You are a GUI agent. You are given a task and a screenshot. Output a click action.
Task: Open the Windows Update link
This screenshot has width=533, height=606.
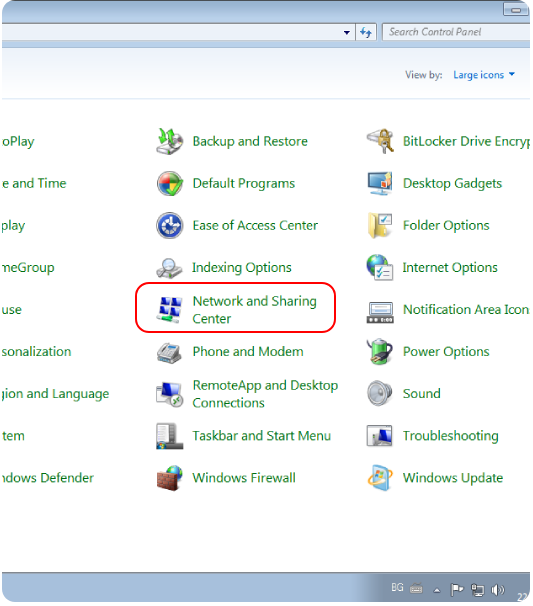pos(453,478)
